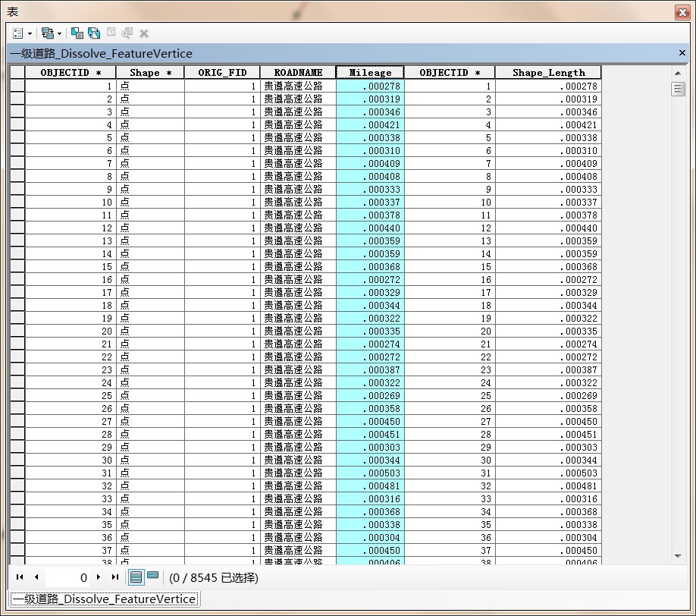Click second OBJECTID cell 36
This screenshot has width=696, height=616.
450,537
